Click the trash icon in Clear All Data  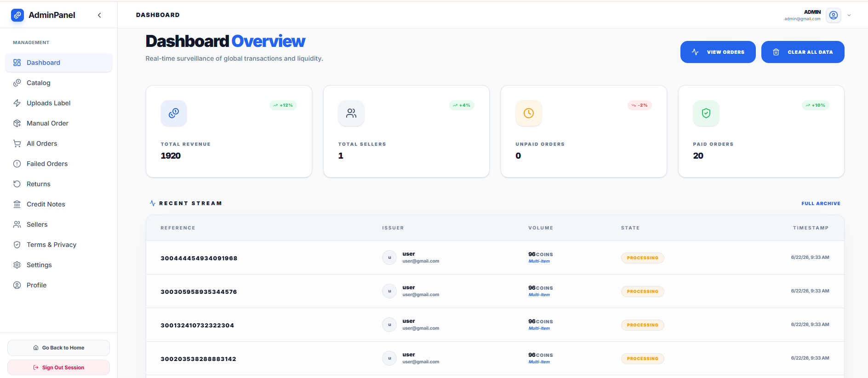tap(776, 52)
